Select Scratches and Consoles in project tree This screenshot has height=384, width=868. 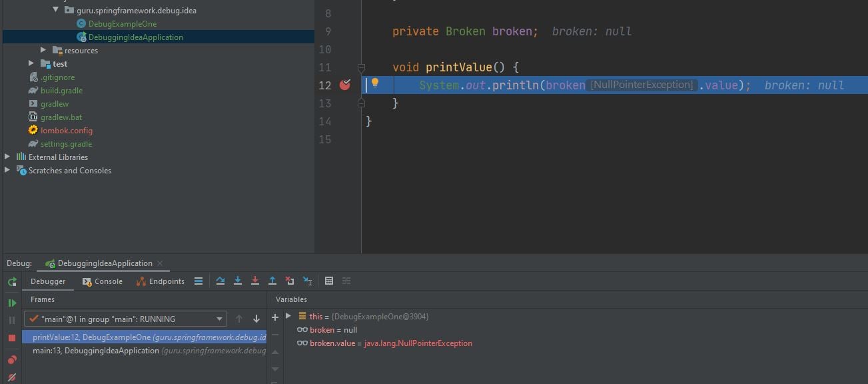pyautogui.click(x=70, y=171)
